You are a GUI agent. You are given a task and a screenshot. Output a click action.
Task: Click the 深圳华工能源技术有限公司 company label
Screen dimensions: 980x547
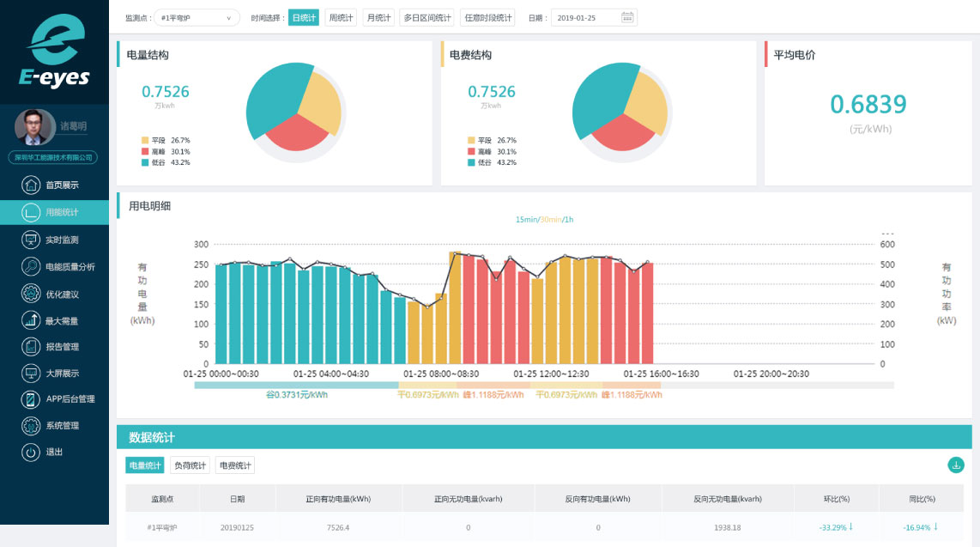pos(53,157)
